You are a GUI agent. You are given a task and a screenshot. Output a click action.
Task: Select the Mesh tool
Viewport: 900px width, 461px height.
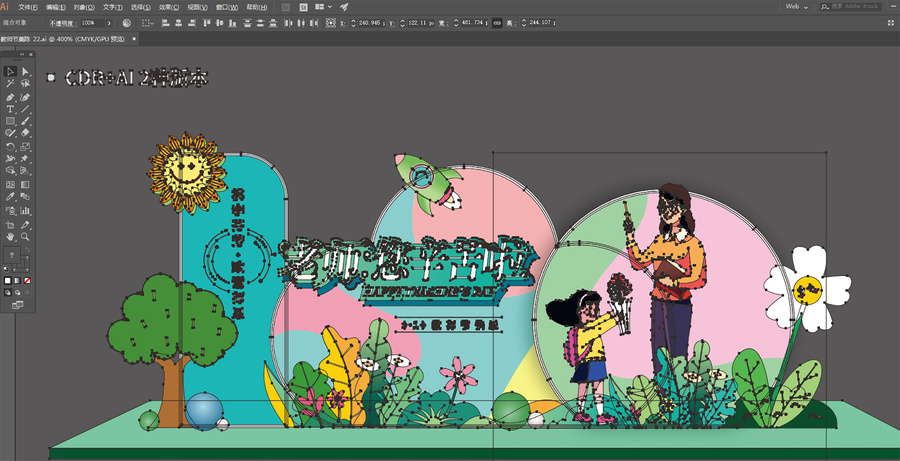(10, 184)
